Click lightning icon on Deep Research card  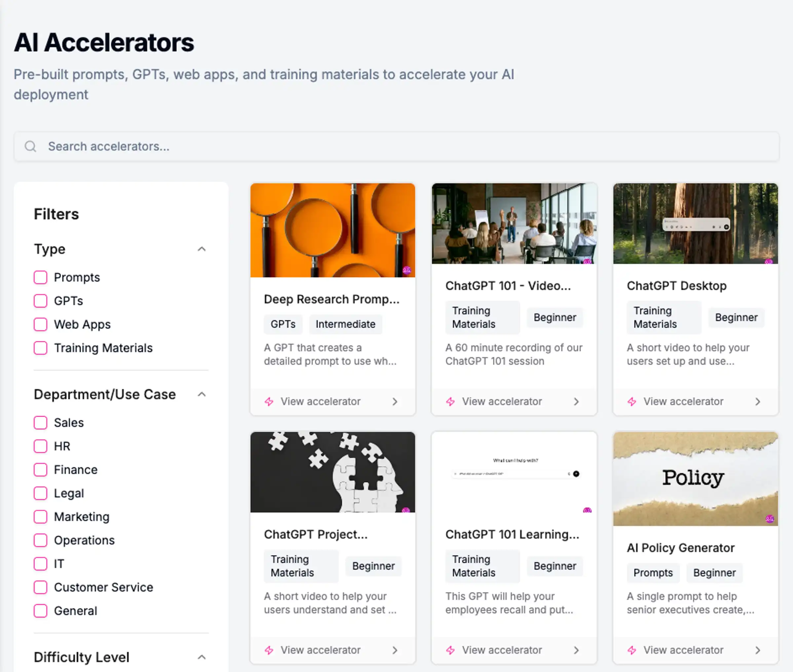point(269,401)
